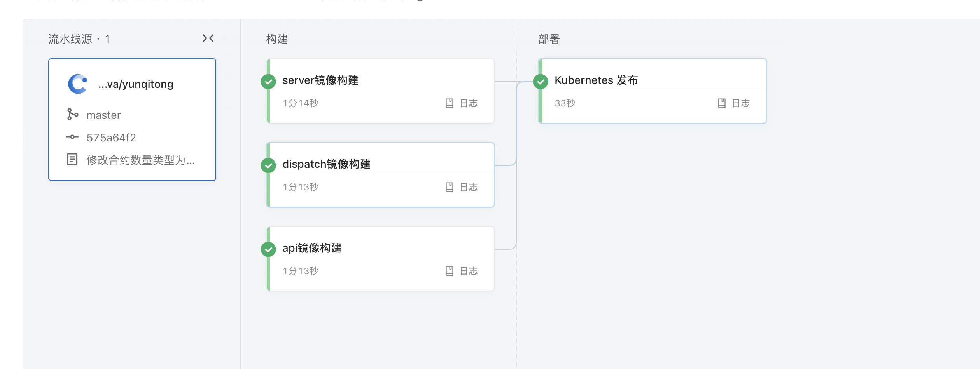980x369 pixels.
Task: Select the dispatch镜像构建 job title
Action: pos(326,164)
